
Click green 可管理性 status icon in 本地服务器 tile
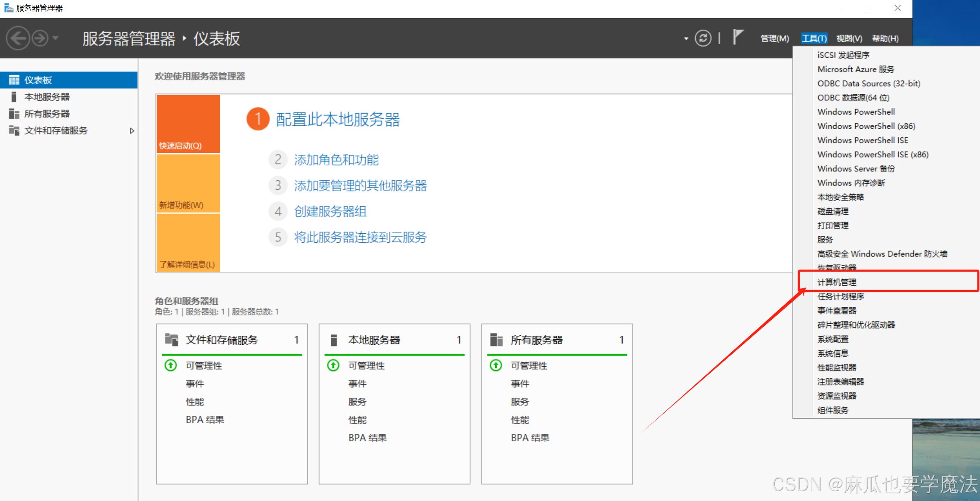pyautogui.click(x=333, y=365)
